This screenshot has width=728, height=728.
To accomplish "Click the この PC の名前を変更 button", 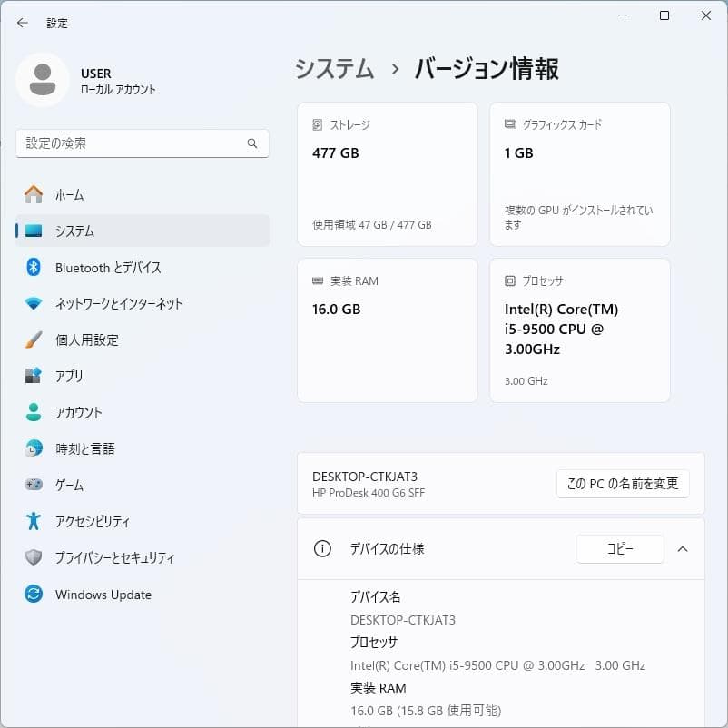I will [623, 484].
